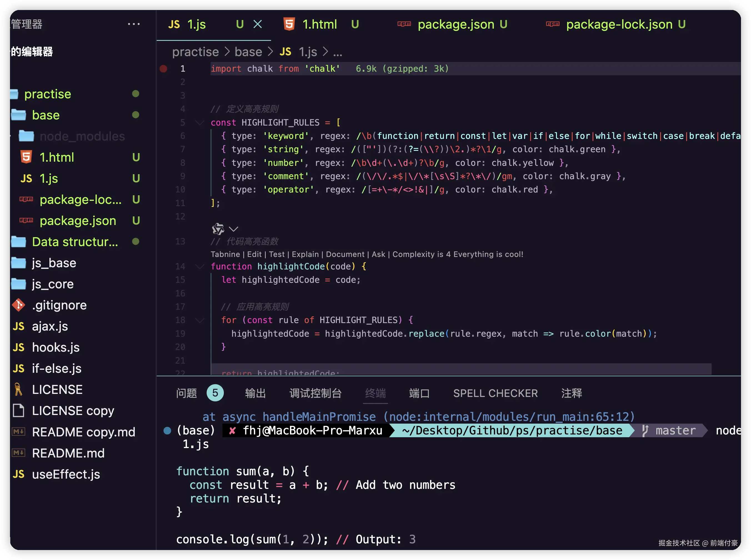Click the LICENSE file key icon
The image size is (751, 560).
tap(18, 389)
